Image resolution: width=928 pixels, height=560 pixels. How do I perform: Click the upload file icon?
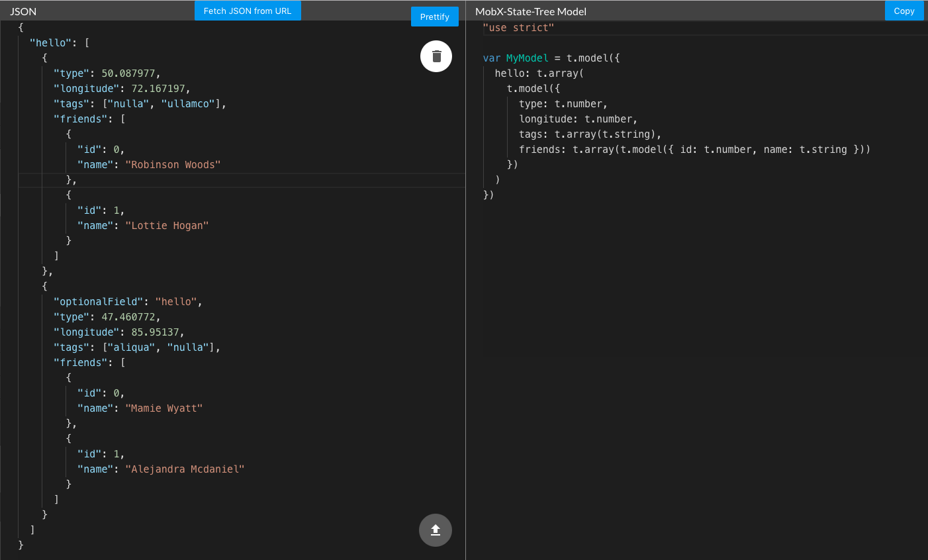(x=436, y=530)
